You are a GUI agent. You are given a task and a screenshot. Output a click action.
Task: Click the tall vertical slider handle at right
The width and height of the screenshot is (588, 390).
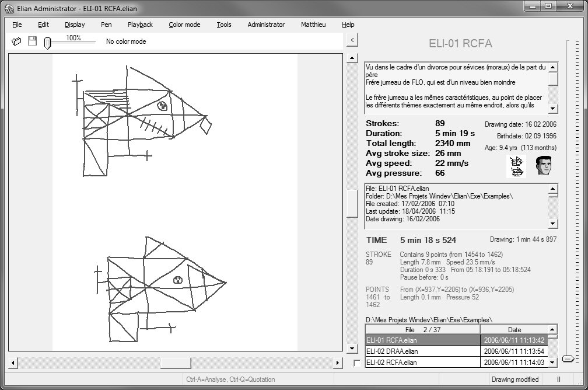[567, 358]
